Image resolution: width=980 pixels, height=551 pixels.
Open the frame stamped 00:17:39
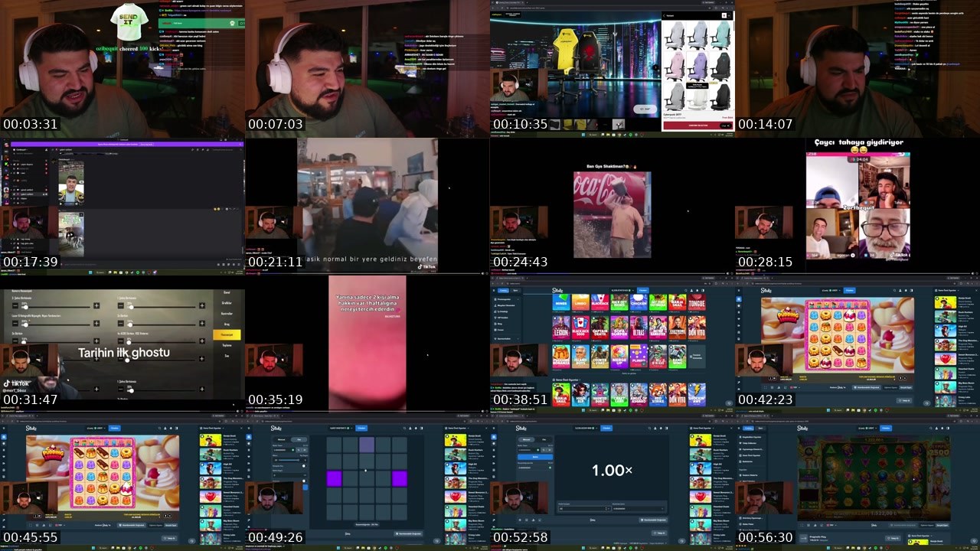[122, 207]
